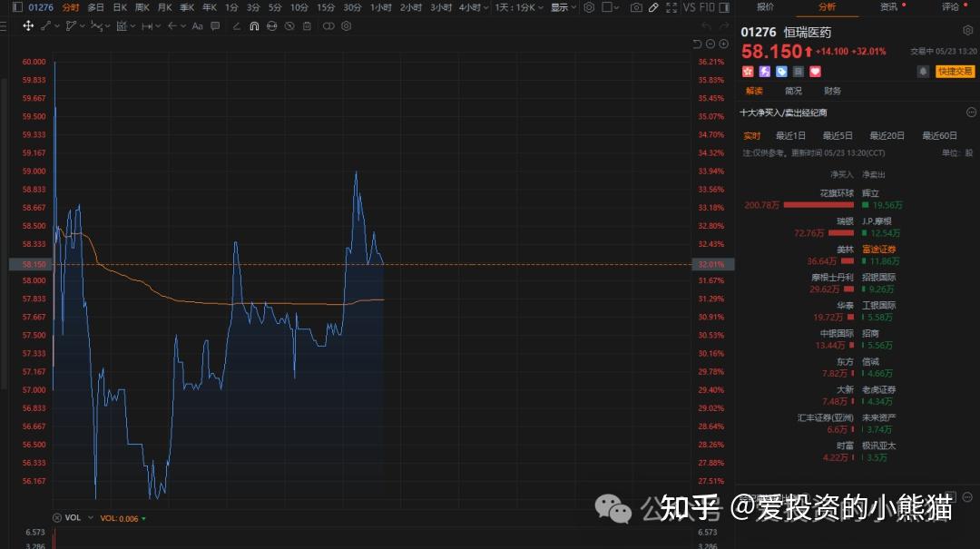Image resolution: width=980 pixels, height=549 pixels.
Task: Click the price alert bell icon
Action: click(923, 72)
